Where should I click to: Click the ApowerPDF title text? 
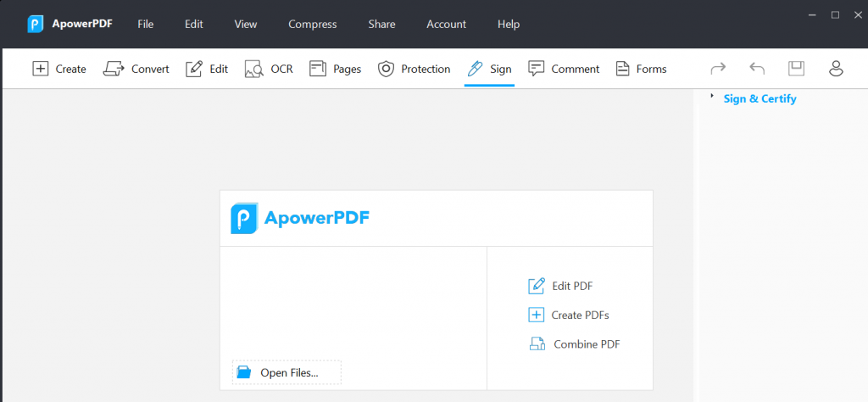tap(82, 24)
